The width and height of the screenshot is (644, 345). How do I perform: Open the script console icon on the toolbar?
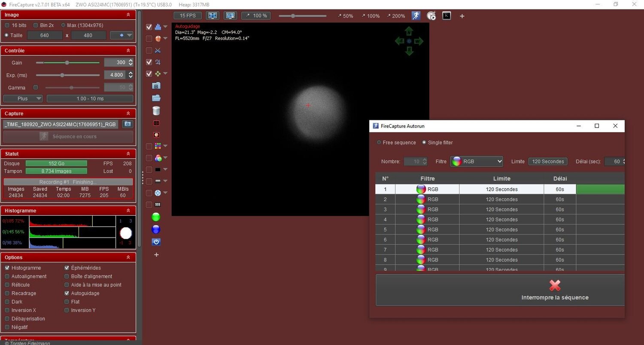pos(447,16)
